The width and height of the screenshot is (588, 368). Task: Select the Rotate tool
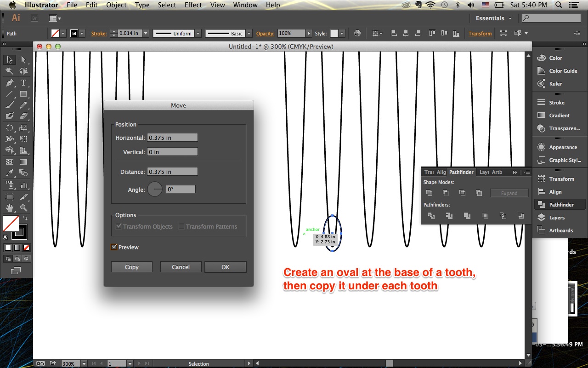9,128
